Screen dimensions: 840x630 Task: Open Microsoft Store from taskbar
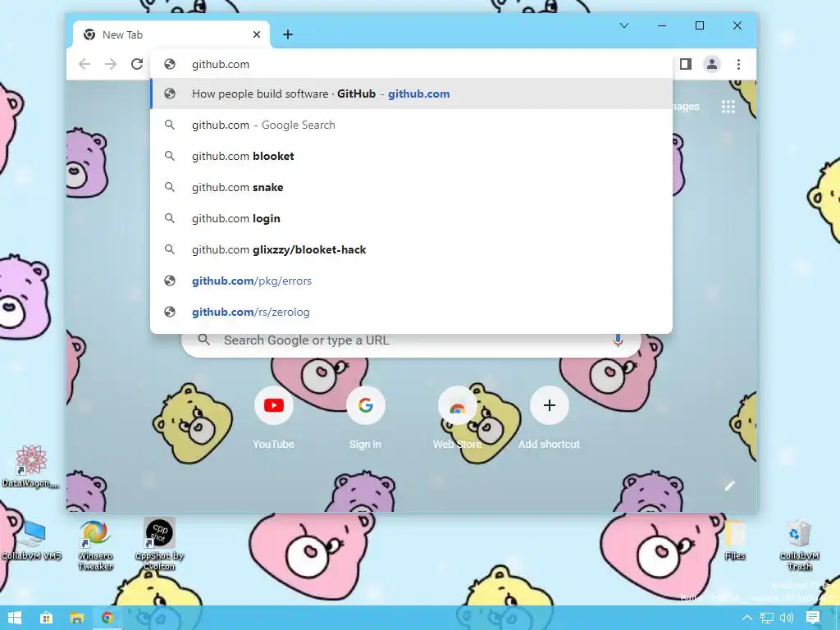(x=47, y=618)
